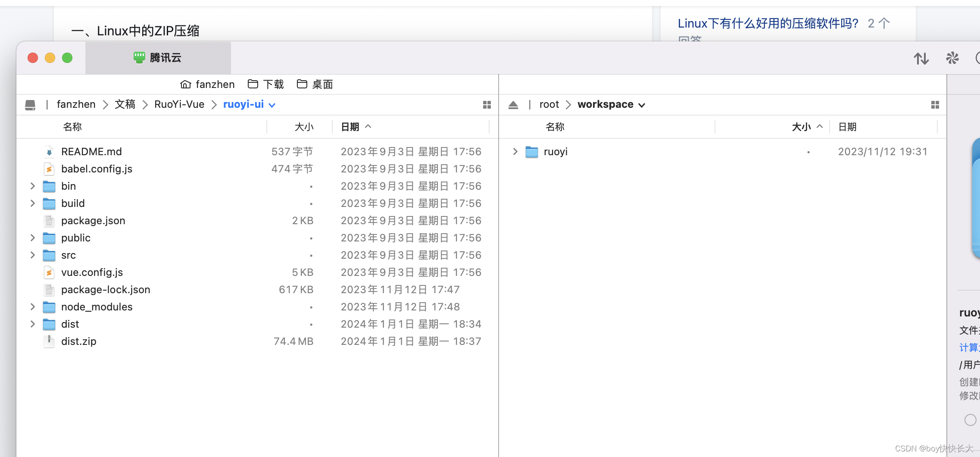Go to 文稿 in local breadcrumb
The height and width of the screenshot is (457, 980).
pyautogui.click(x=125, y=104)
